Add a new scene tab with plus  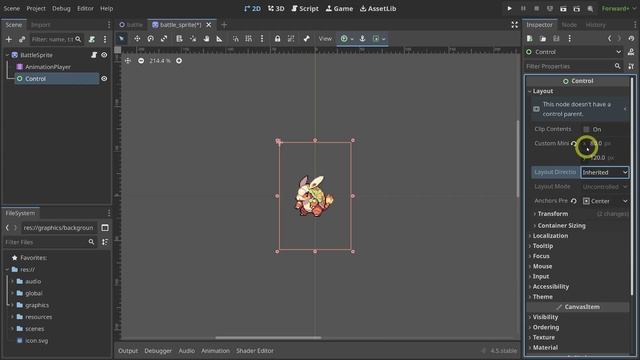pyautogui.click(x=224, y=24)
